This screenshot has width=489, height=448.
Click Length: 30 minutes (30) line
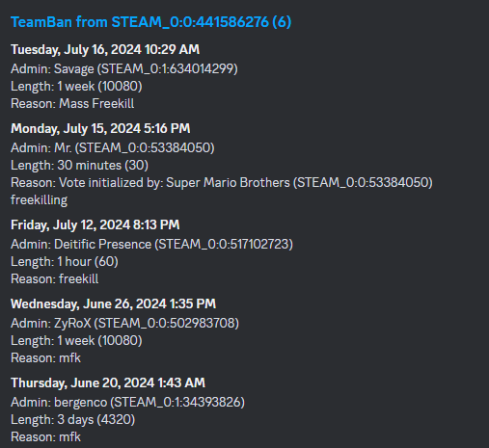tap(79, 165)
